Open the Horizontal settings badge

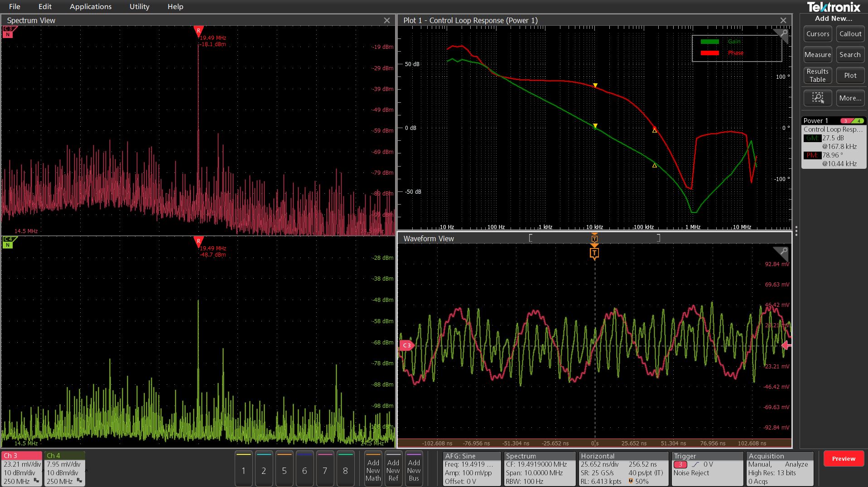click(x=623, y=468)
